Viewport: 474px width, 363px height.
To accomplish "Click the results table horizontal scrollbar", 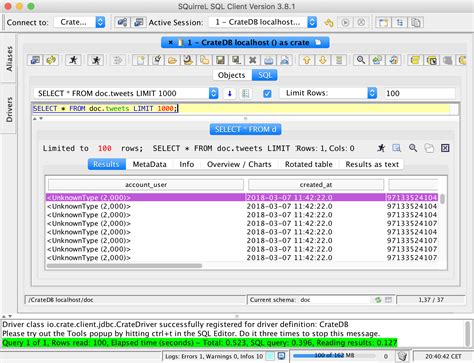I will (124, 266).
